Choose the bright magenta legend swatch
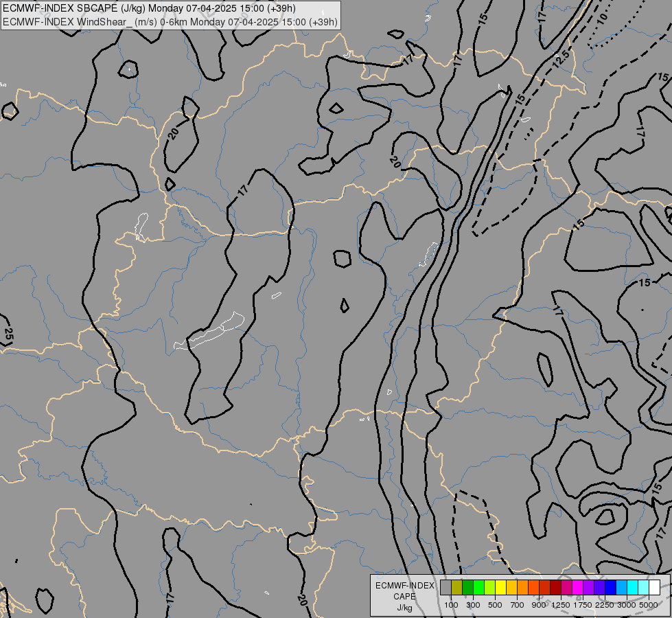This screenshot has height=618, width=672. [x=578, y=588]
